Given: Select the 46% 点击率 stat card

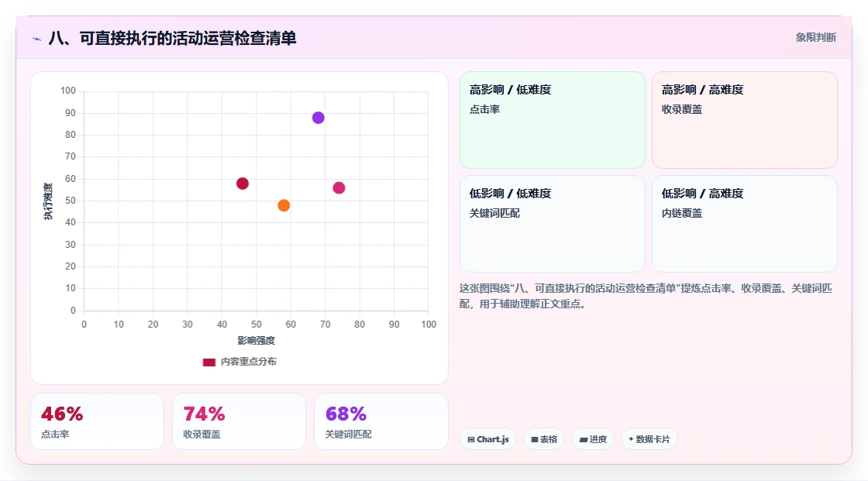Looking at the screenshot, I should (x=98, y=422).
